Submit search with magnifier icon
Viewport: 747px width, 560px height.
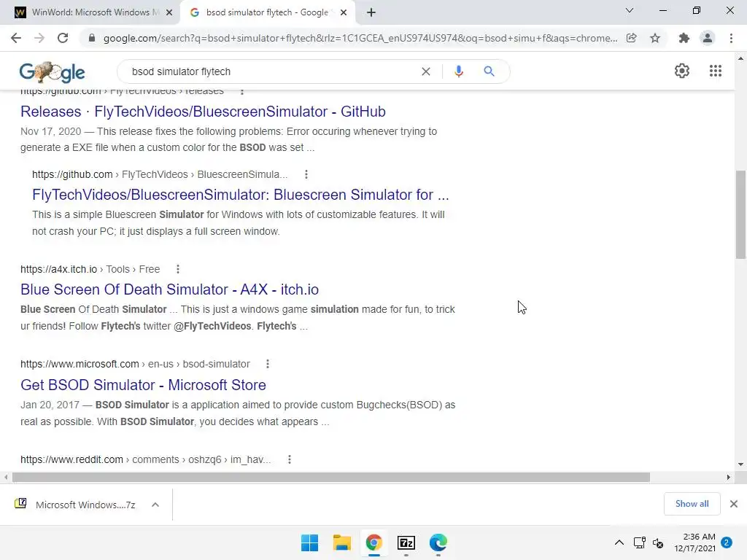point(489,71)
